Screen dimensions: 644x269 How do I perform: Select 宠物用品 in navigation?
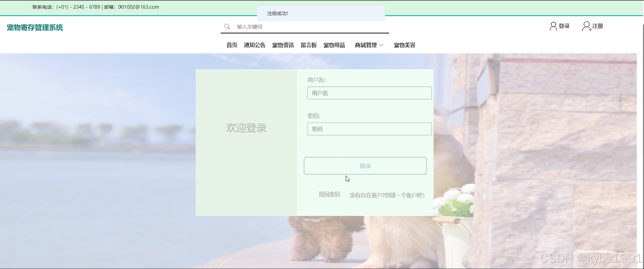pos(334,45)
